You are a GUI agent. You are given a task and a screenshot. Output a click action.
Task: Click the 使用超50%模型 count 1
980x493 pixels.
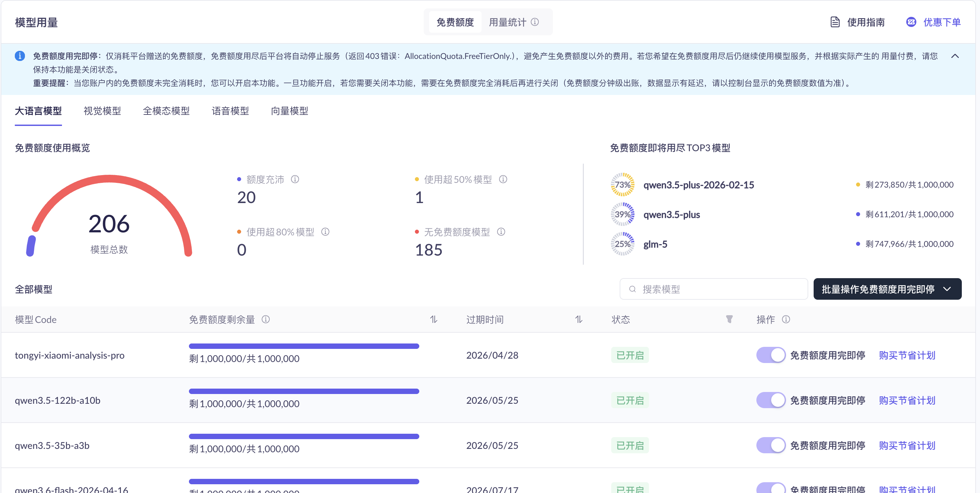click(419, 197)
